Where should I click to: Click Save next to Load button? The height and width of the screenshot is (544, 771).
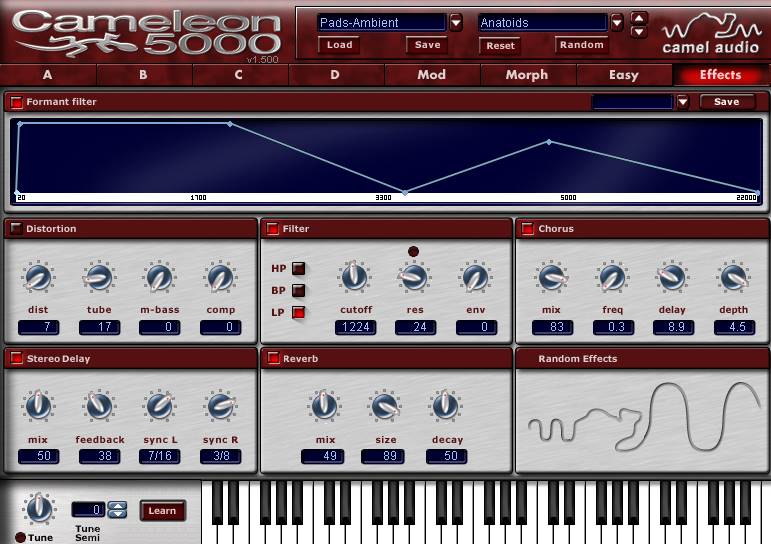[427, 45]
